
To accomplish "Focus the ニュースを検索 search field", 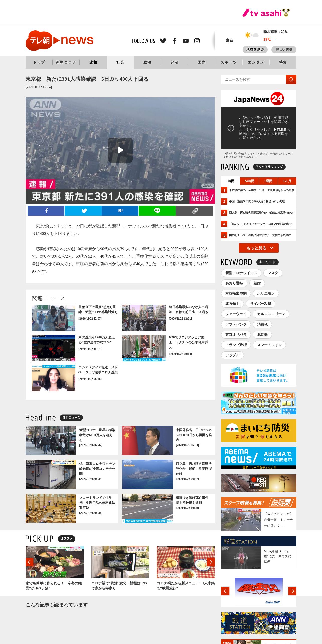I will pyautogui.click(x=254, y=79).
